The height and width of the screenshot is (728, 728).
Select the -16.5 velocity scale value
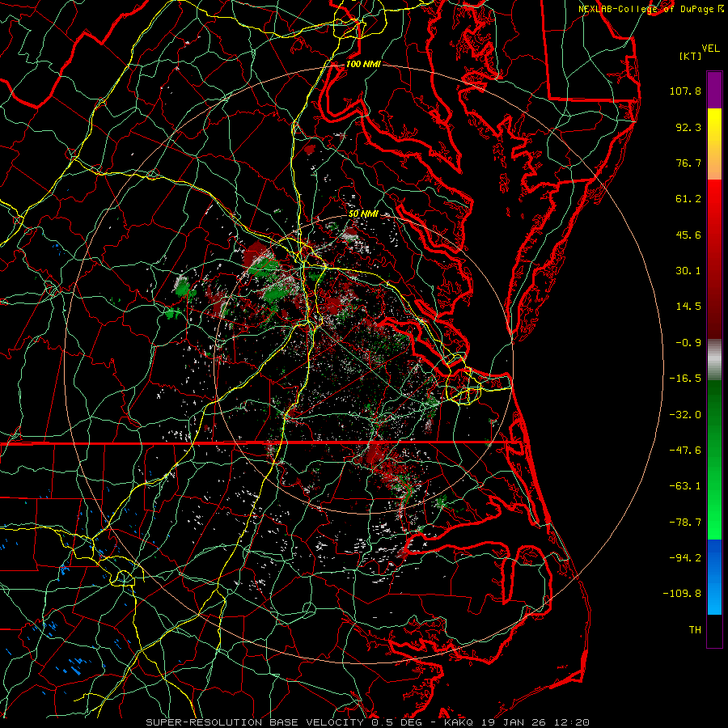pyautogui.click(x=685, y=379)
